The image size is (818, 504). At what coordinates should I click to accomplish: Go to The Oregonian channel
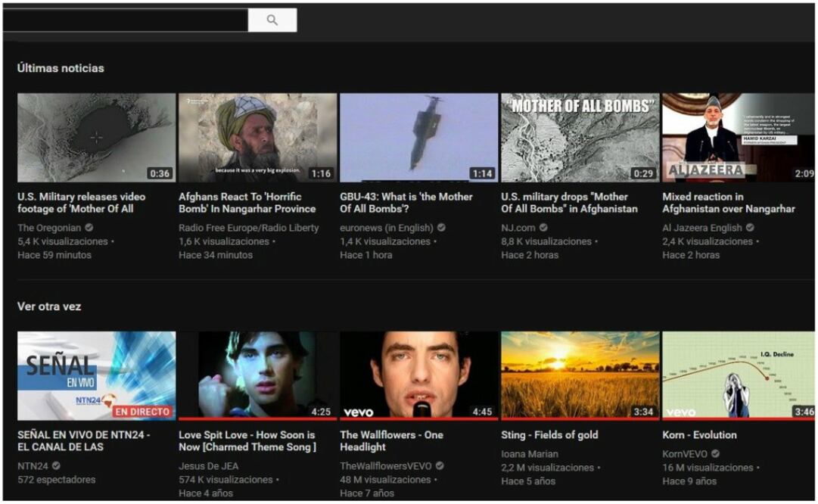[x=49, y=228]
